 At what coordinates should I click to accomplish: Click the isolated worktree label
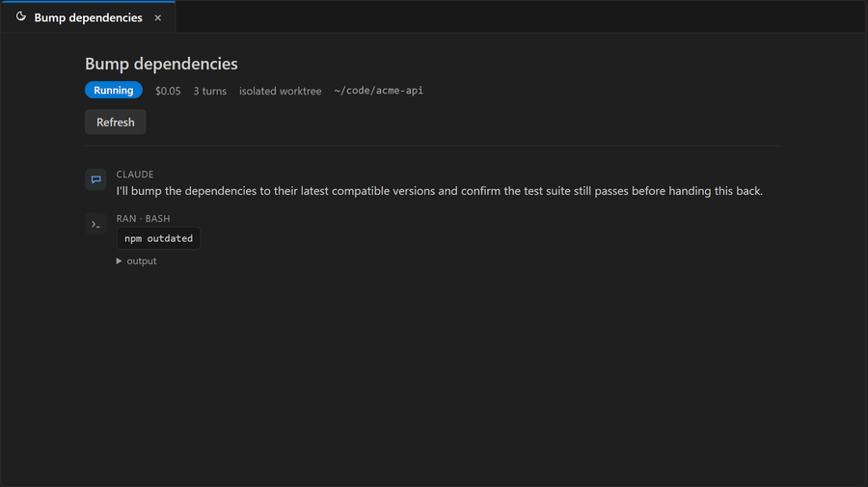[280, 91]
